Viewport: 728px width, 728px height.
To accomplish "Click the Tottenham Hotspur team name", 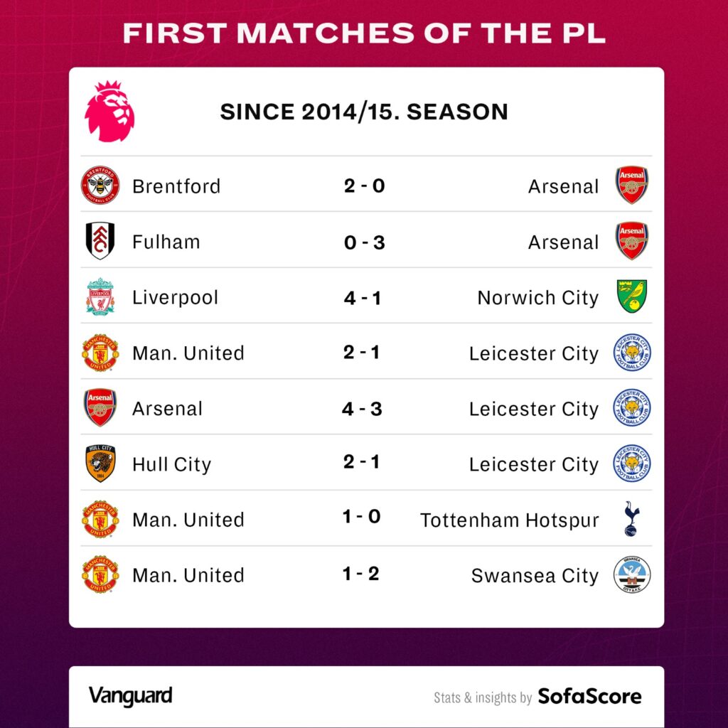I will point(509,520).
